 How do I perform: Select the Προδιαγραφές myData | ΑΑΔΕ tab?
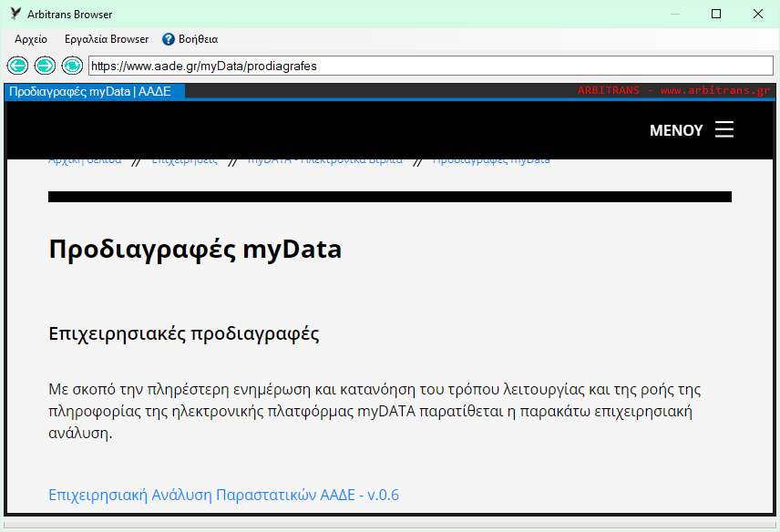point(95,91)
